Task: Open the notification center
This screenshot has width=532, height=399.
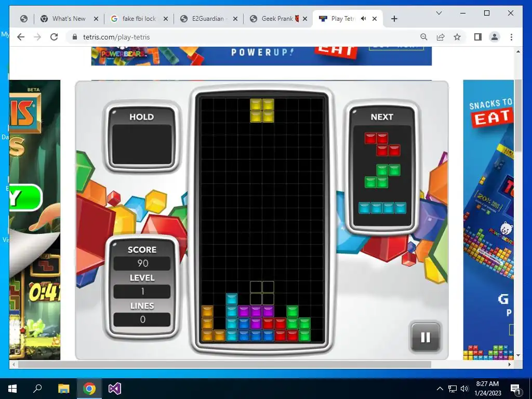Action: [516, 389]
